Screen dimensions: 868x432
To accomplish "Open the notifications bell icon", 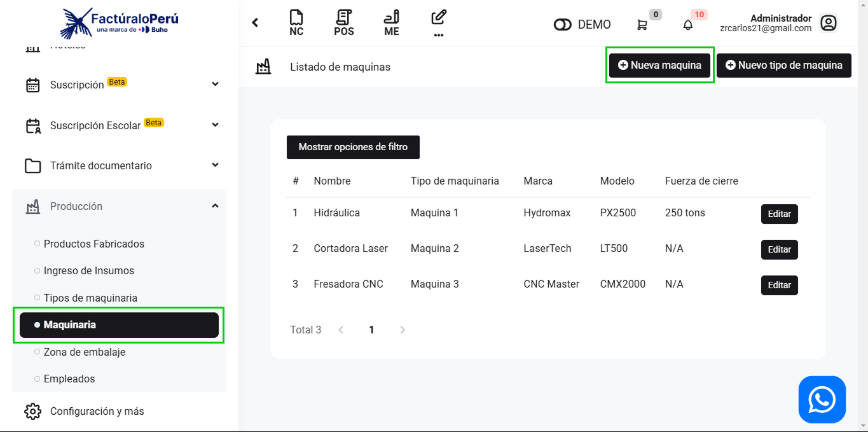I will [x=688, y=25].
